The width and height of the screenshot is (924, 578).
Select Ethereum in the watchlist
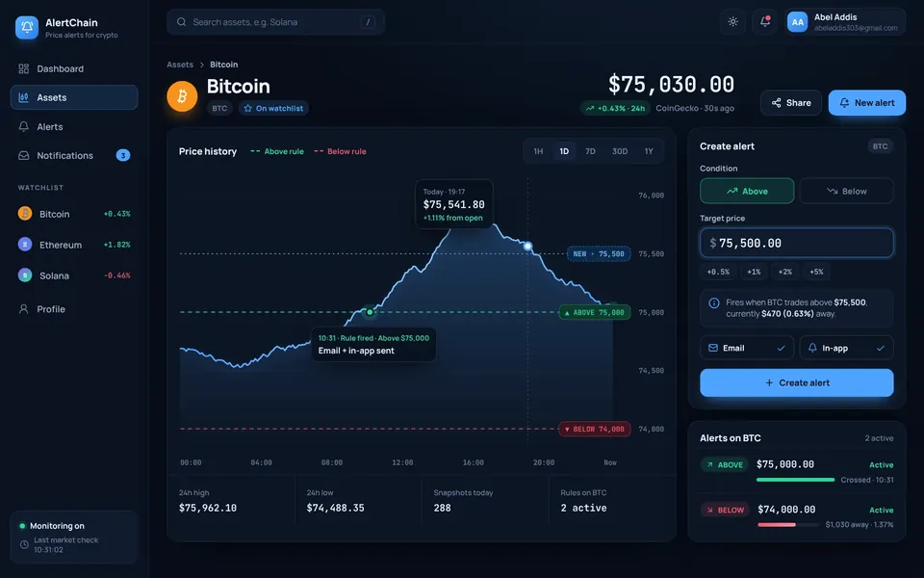click(74, 244)
